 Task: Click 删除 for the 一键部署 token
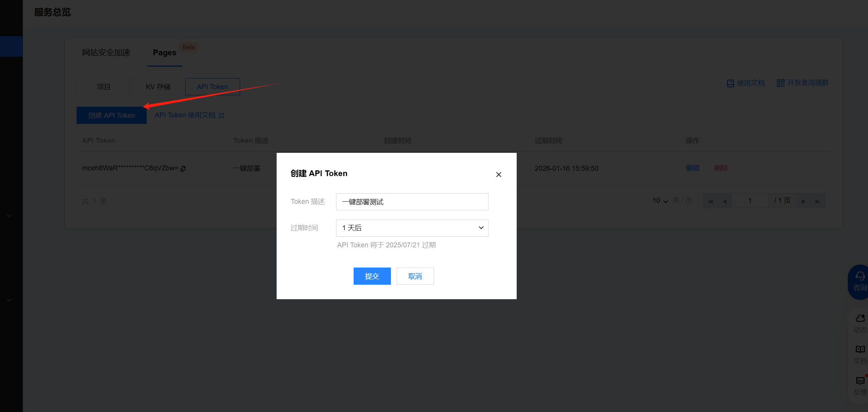721,168
